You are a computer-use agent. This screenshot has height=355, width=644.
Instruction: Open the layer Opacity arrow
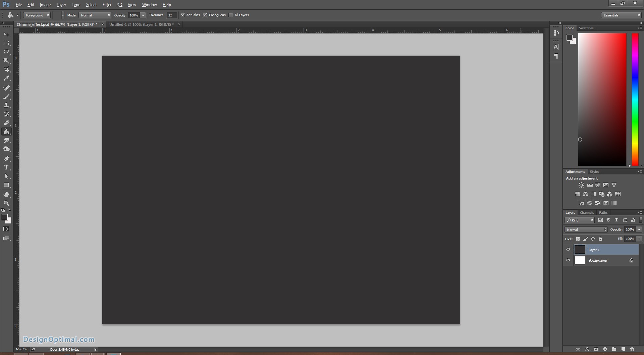click(x=639, y=230)
